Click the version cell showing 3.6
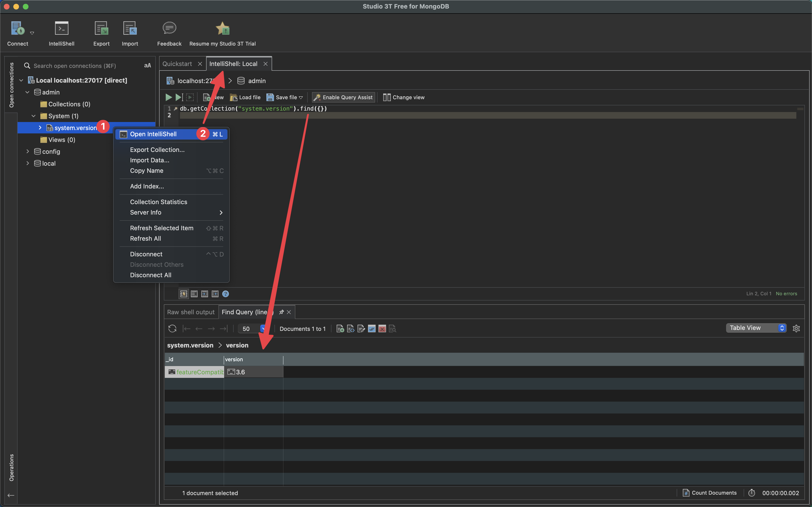 (x=253, y=372)
